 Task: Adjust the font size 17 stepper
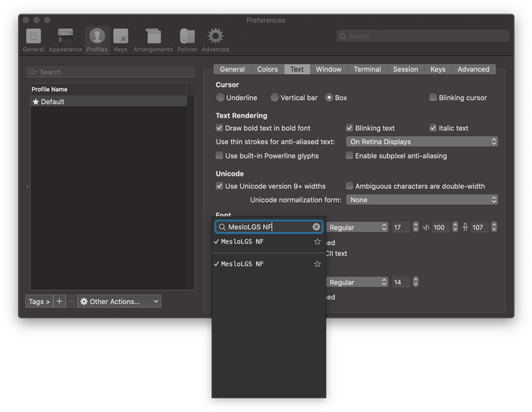point(417,227)
